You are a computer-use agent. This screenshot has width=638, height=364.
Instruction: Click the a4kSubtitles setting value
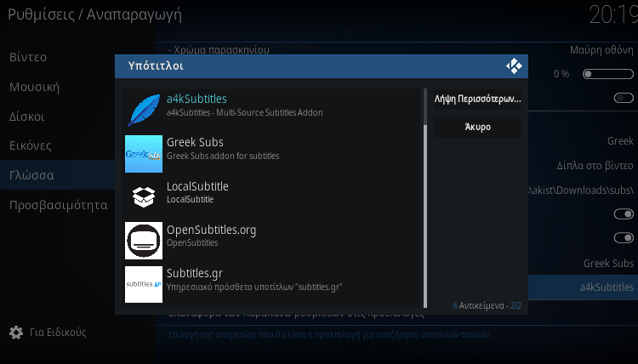pyautogui.click(x=607, y=287)
